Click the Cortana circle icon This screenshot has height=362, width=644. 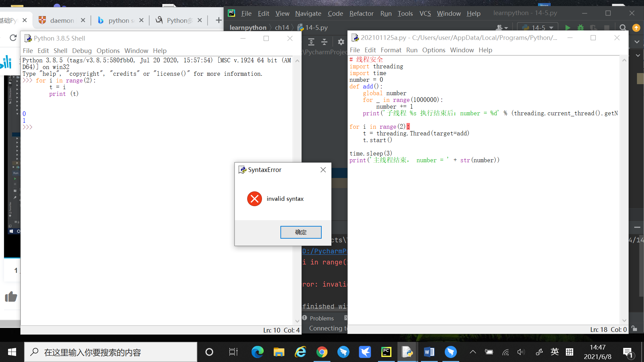[x=209, y=352]
